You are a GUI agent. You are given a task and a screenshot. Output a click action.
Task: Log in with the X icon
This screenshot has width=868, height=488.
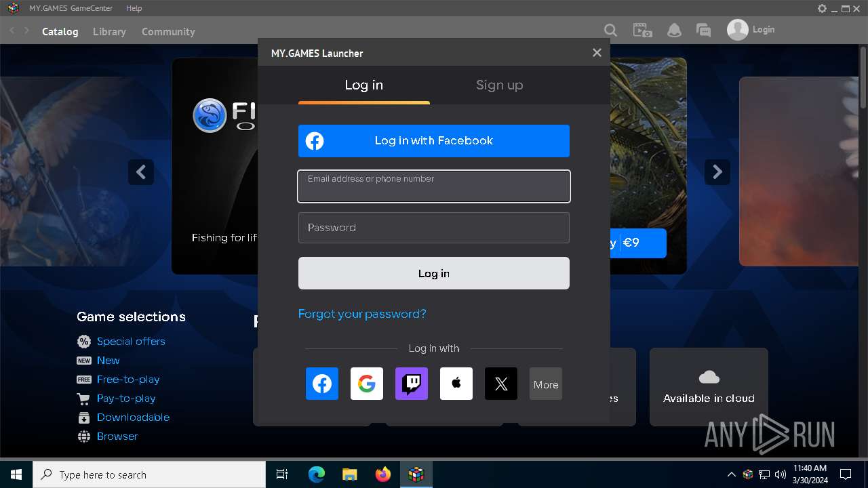(501, 384)
